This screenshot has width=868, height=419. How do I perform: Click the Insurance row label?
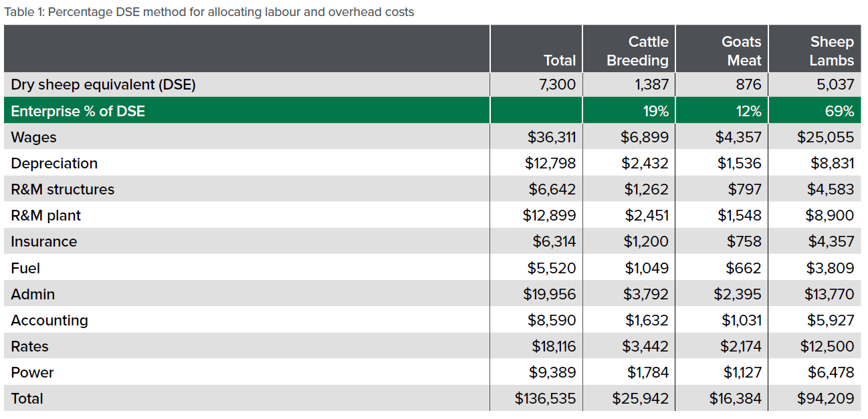pos(43,241)
